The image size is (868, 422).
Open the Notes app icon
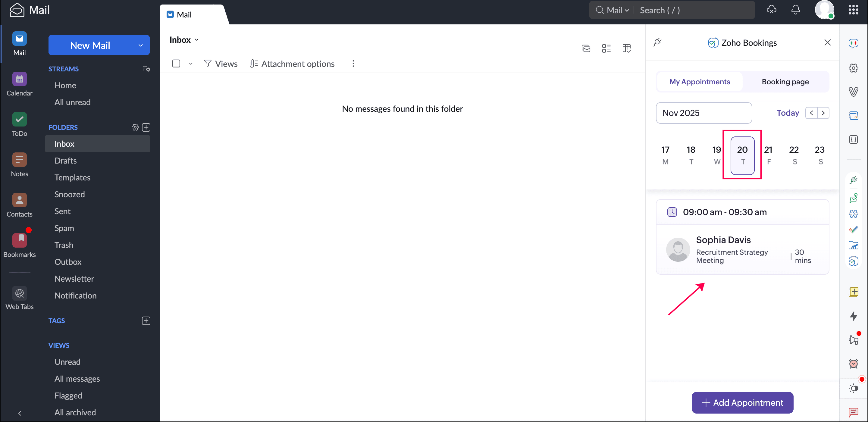pos(19,160)
